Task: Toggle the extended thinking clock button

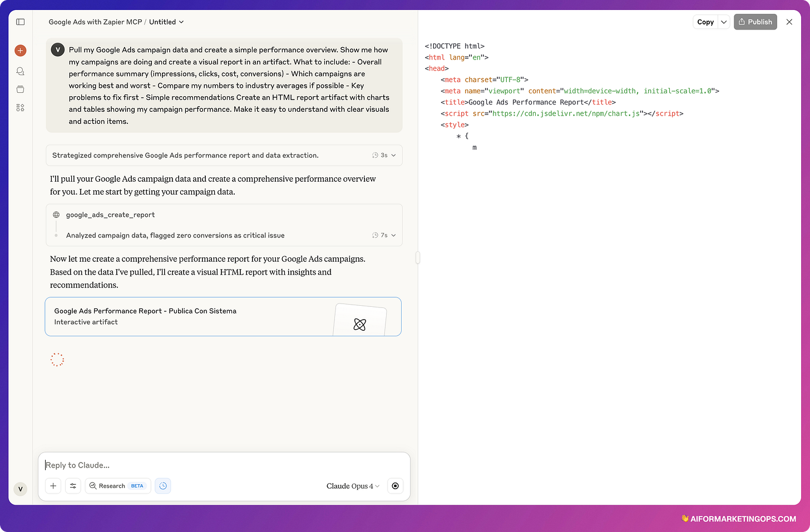Action: 163,486
